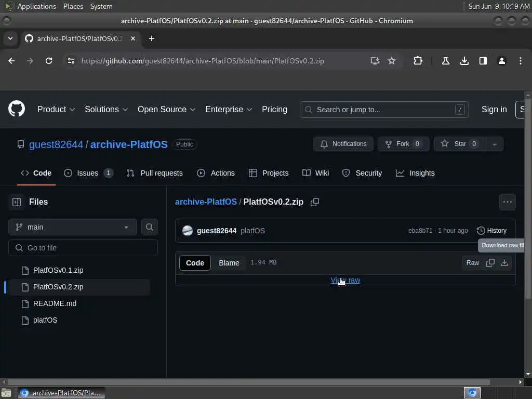This screenshot has width=532, height=399.
Task: Open the Projects tab
Action: pyautogui.click(x=269, y=173)
